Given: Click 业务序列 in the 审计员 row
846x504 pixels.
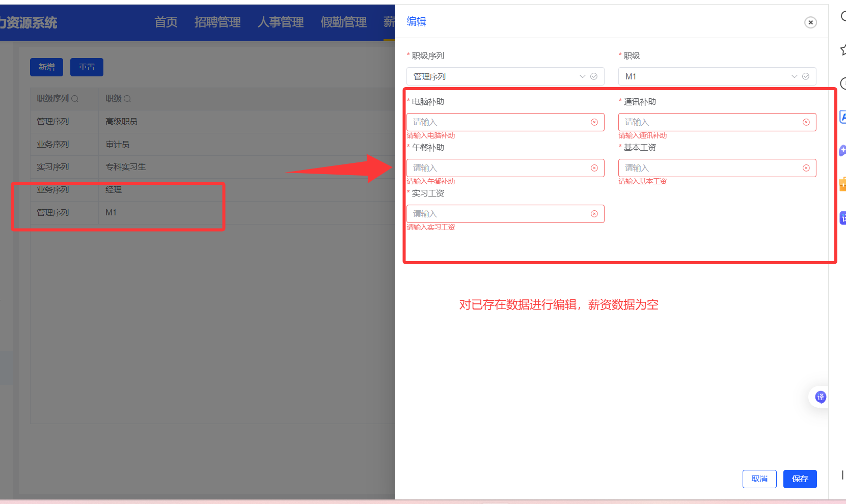Looking at the screenshot, I should tap(53, 145).
